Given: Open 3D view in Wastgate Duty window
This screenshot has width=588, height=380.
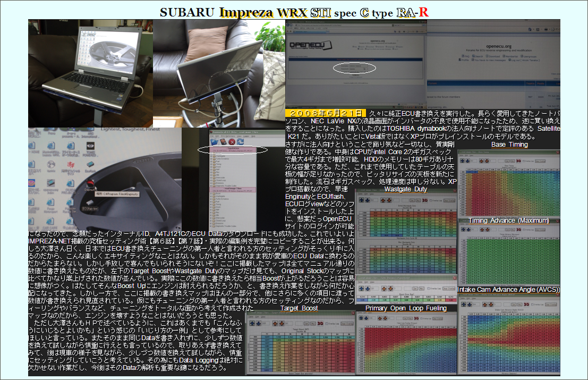Looking at the screenshot, I should [x=425, y=200].
